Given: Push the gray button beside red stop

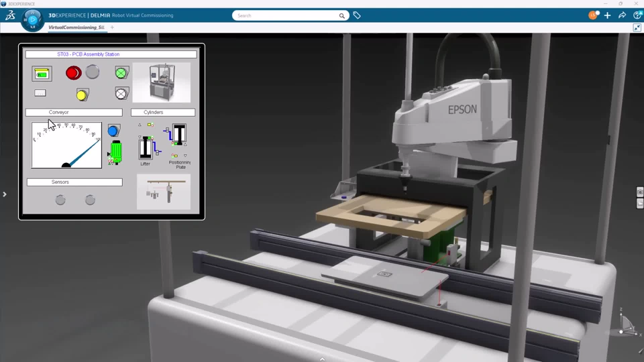Looking at the screenshot, I should pos(93,72).
